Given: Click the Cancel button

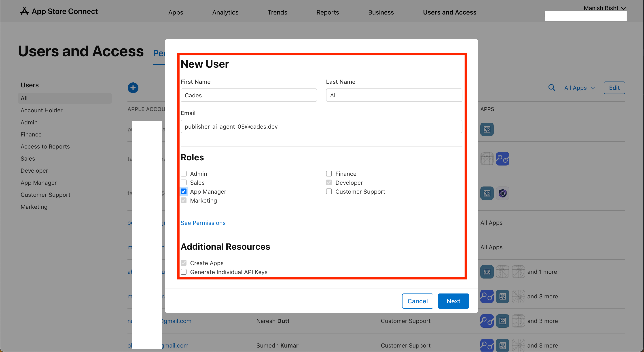Looking at the screenshot, I should click(x=417, y=301).
